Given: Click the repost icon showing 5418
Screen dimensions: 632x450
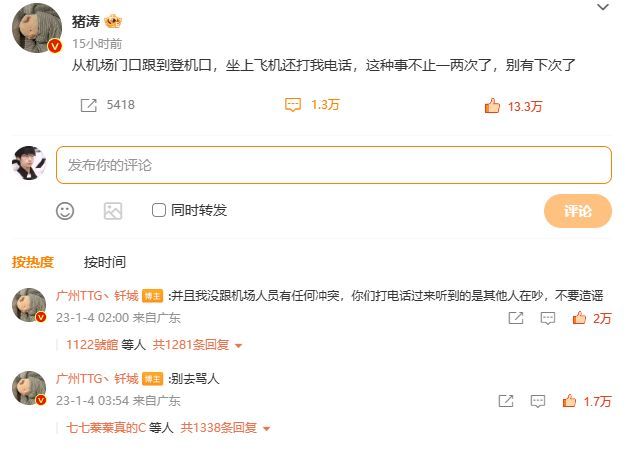Looking at the screenshot, I should tap(89, 105).
